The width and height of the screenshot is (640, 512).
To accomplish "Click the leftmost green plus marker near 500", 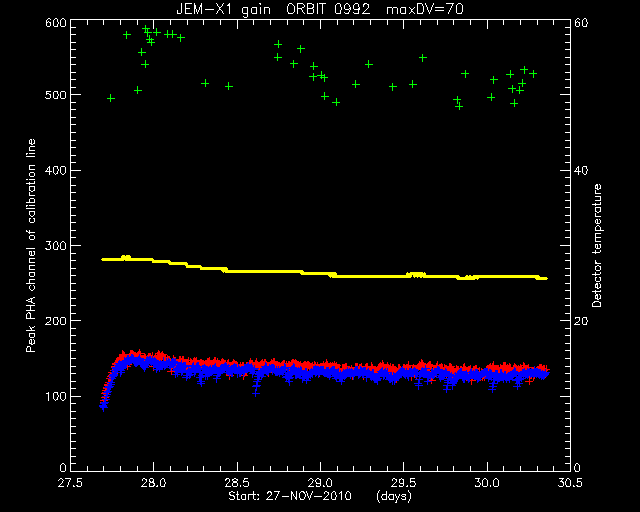I will pyautogui.click(x=111, y=98).
